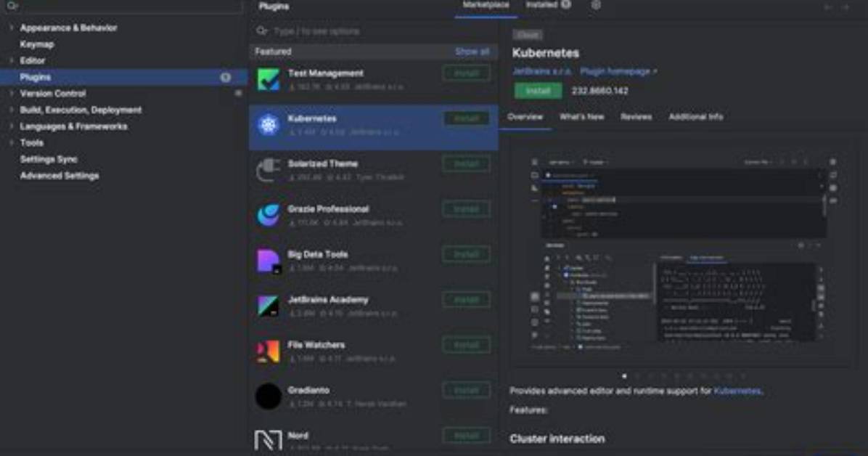The width and height of the screenshot is (868, 456).
Task: Click the Big Data Tools icon
Action: click(269, 261)
